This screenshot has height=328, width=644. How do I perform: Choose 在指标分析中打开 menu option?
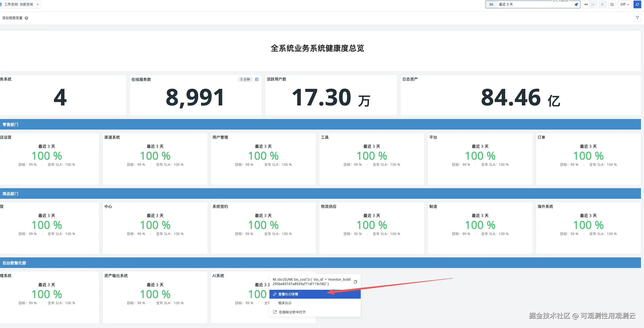click(292, 312)
